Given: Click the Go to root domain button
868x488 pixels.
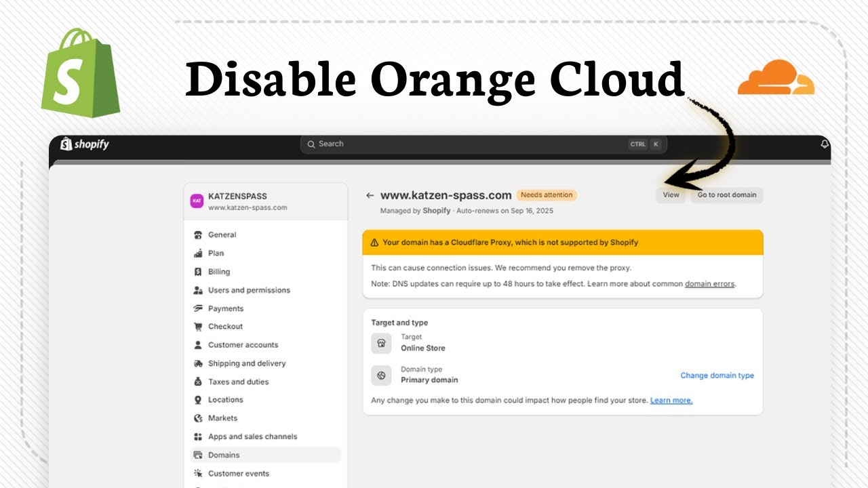Looking at the screenshot, I should [x=727, y=195].
